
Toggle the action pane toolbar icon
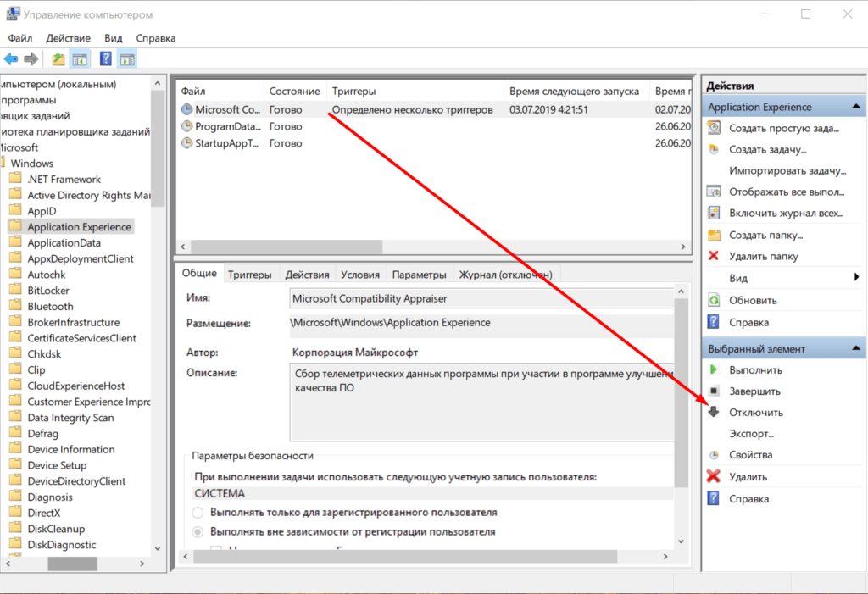coord(127,59)
